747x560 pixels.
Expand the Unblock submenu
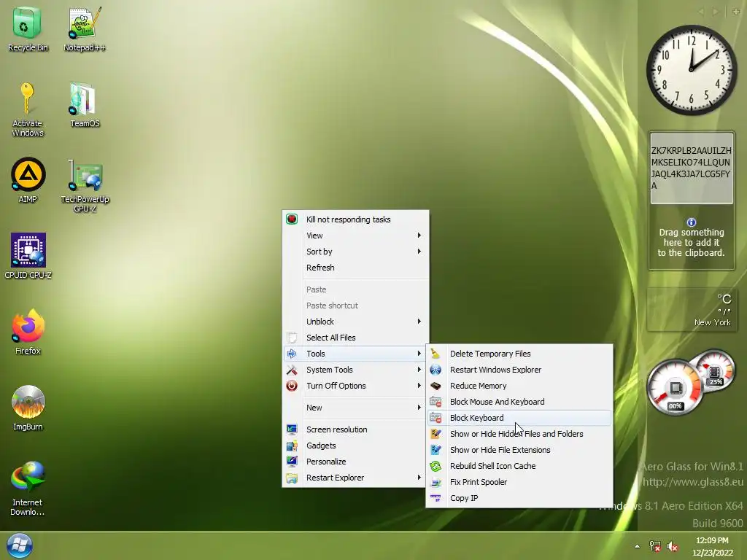click(x=356, y=322)
